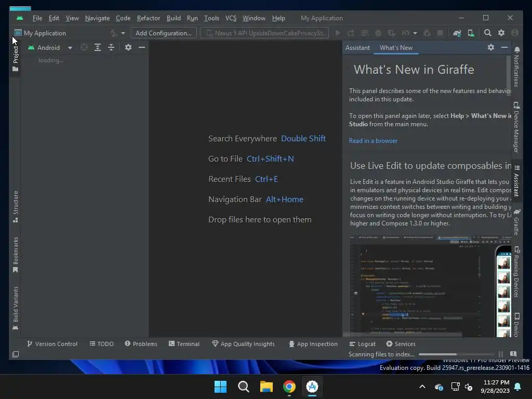Open the Logcat tool window
The image size is (532, 399).
[x=362, y=344]
